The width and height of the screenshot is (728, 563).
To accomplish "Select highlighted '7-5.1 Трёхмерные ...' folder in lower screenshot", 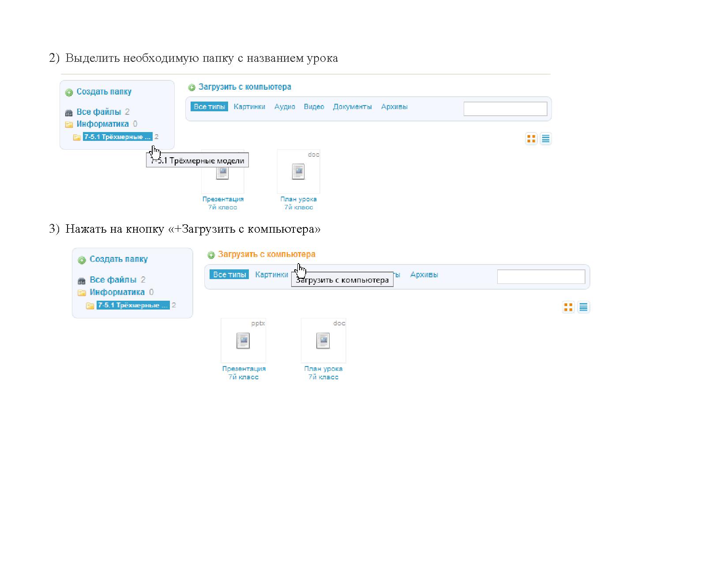I will pyautogui.click(x=133, y=305).
